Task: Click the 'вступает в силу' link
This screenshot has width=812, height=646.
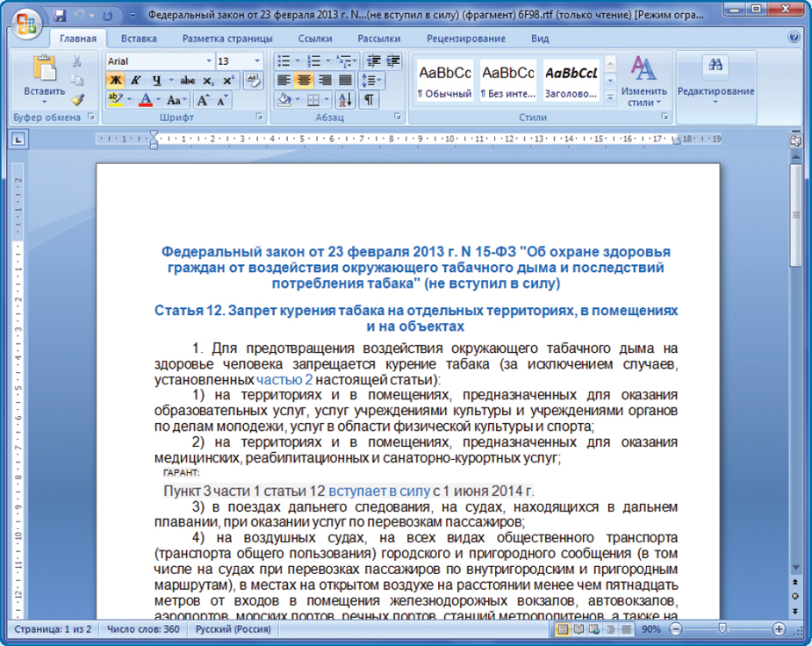Action: (378, 491)
